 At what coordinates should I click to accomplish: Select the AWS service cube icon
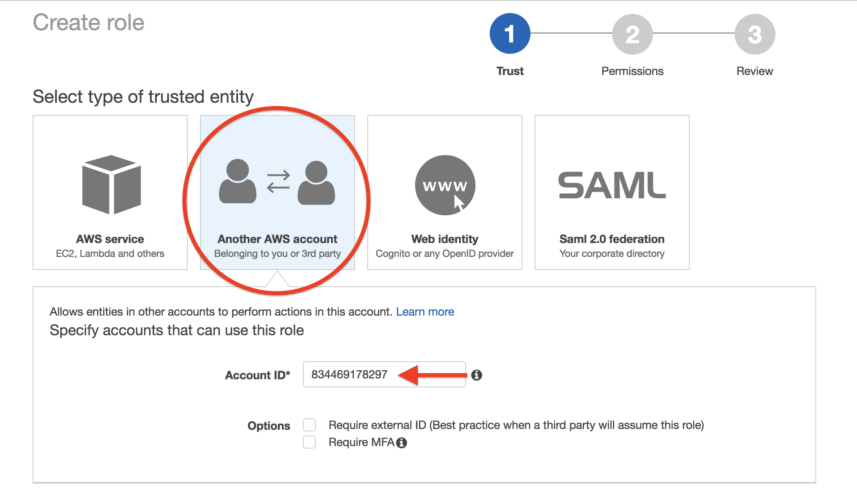tap(111, 185)
